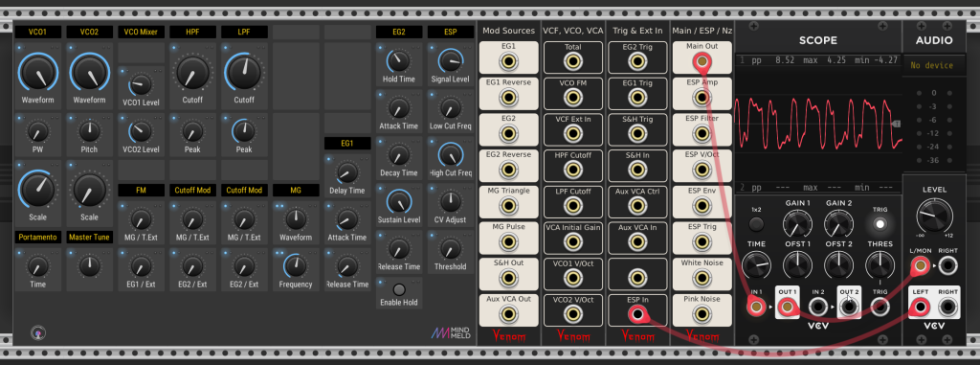The width and height of the screenshot is (980, 365).
Task: Click the Main Out jack
Action: 702,61
